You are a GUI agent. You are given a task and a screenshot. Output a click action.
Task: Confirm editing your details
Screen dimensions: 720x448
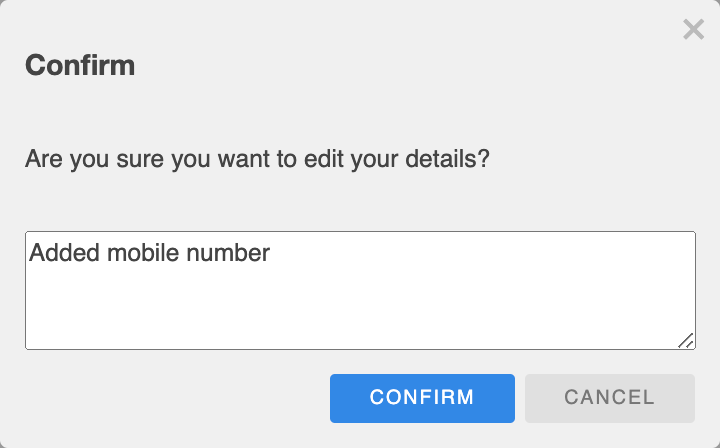(x=422, y=398)
